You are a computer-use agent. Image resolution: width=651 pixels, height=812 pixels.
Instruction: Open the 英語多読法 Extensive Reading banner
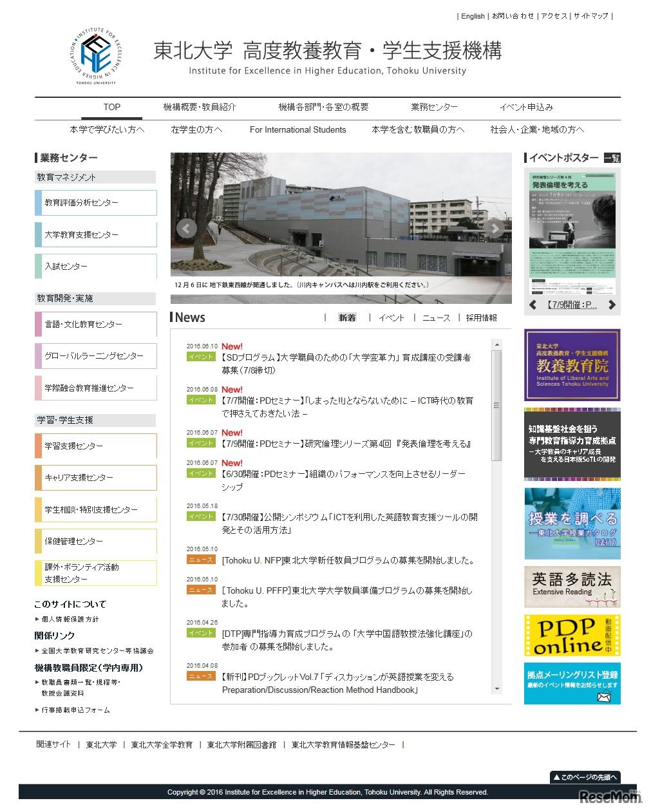[x=572, y=587]
